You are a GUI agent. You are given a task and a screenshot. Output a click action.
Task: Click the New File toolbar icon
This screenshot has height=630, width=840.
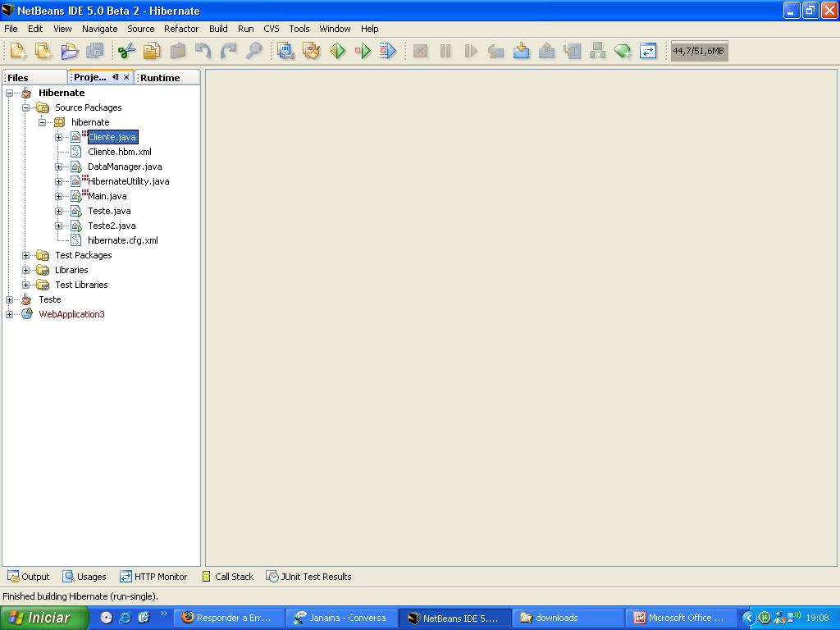(18, 51)
